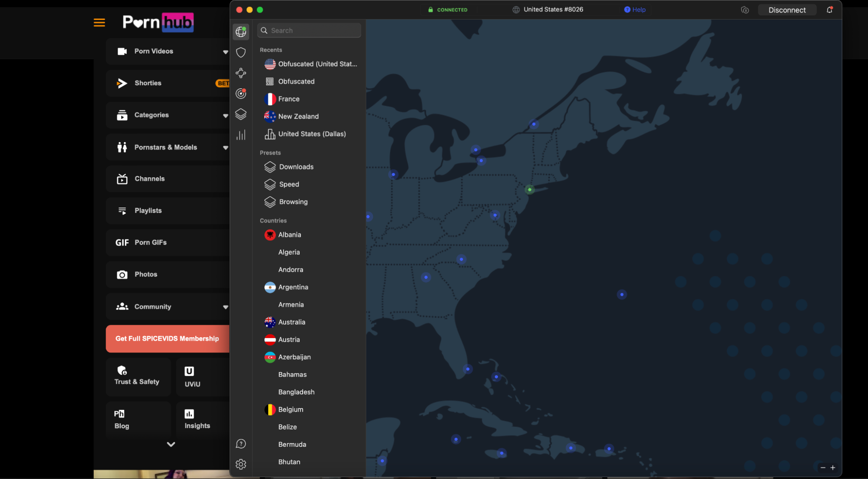The image size is (868, 479).
Task: Open the Threat Protection shield icon
Action: point(241,53)
